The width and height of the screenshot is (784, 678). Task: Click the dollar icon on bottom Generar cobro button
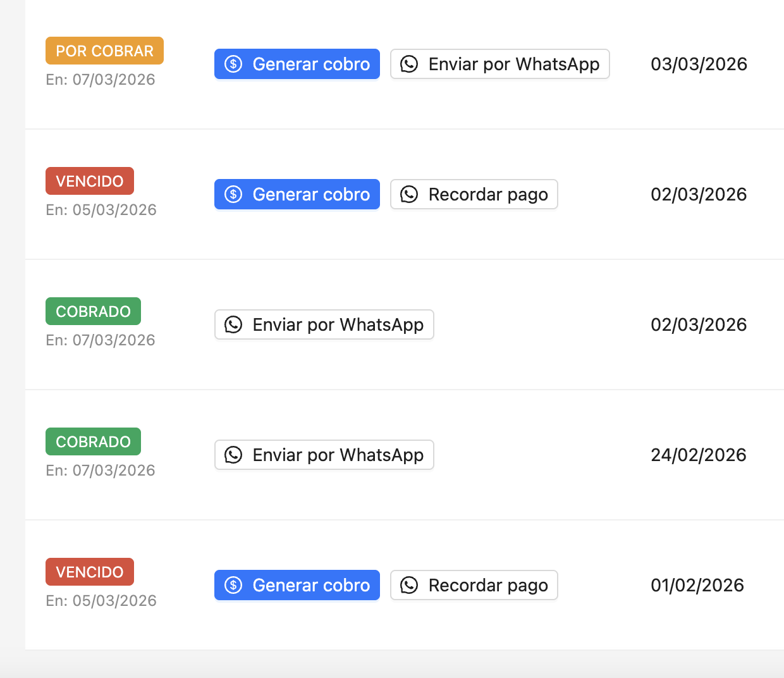pos(233,585)
